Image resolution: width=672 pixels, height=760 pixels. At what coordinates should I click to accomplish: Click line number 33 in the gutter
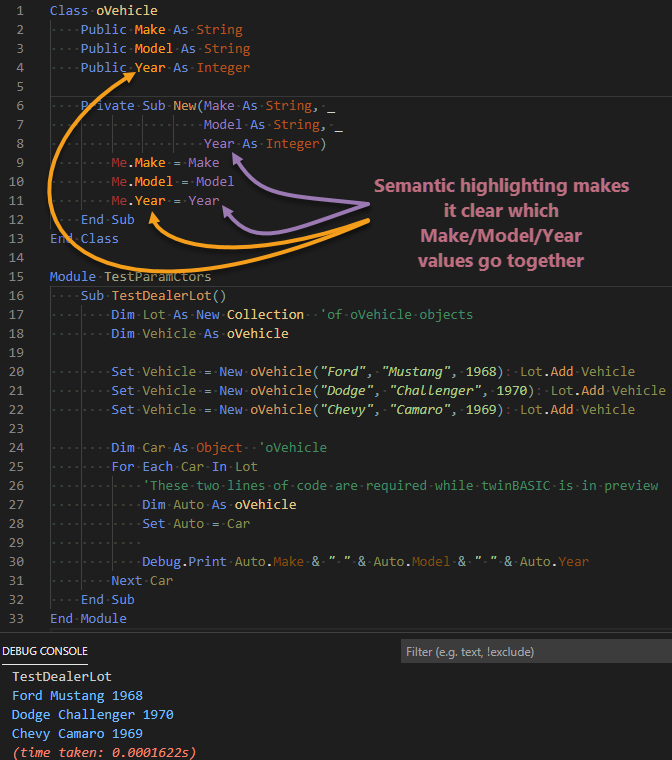(16, 619)
